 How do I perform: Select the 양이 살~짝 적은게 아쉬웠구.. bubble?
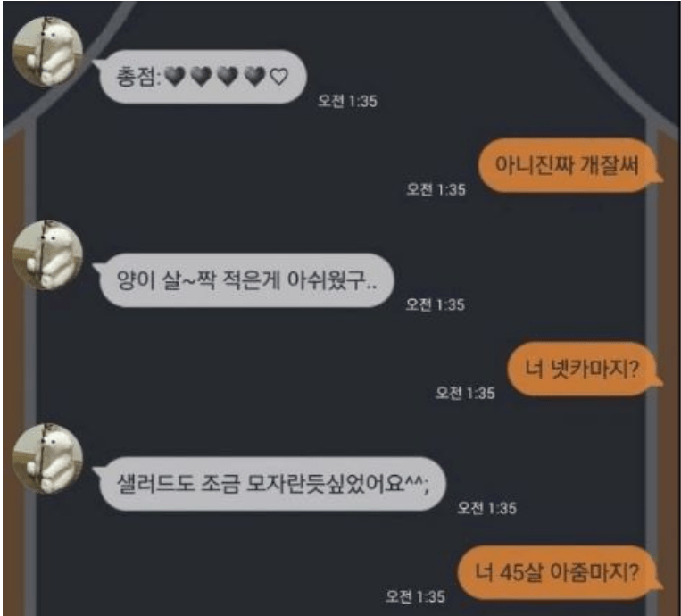tap(244, 280)
